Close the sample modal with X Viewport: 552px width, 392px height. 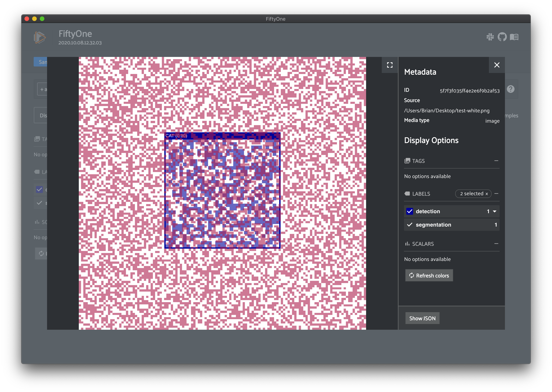[x=497, y=65]
